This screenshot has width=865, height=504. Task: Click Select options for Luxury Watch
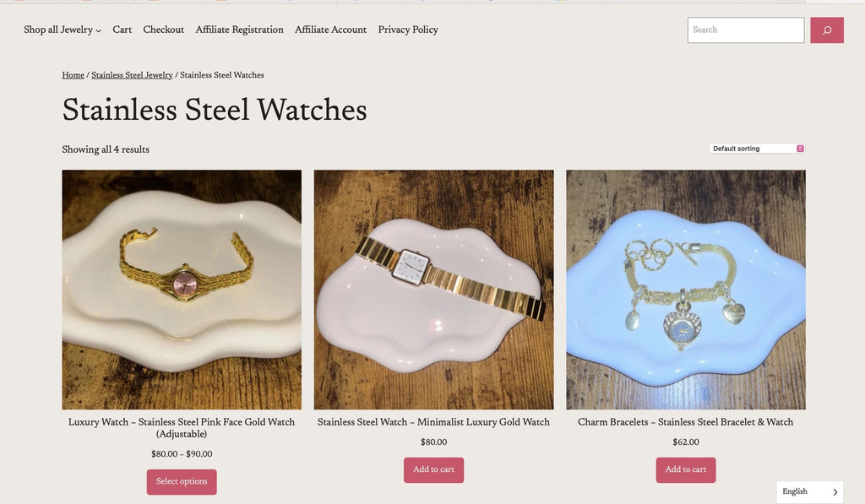(182, 481)
